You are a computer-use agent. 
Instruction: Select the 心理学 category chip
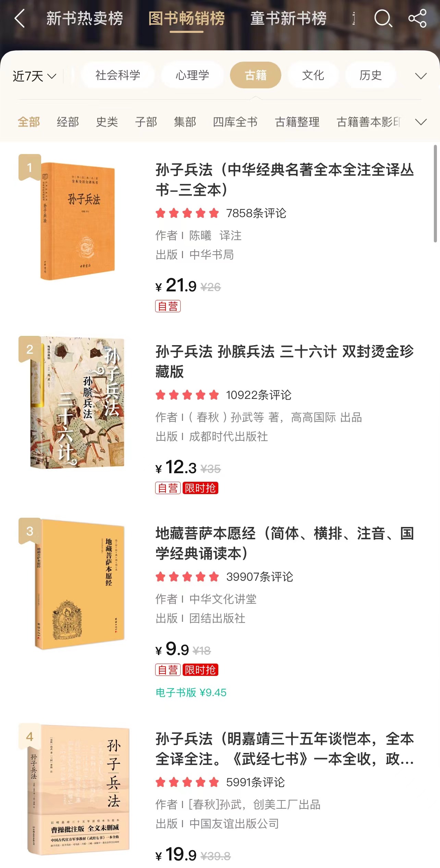click(192, 75)
